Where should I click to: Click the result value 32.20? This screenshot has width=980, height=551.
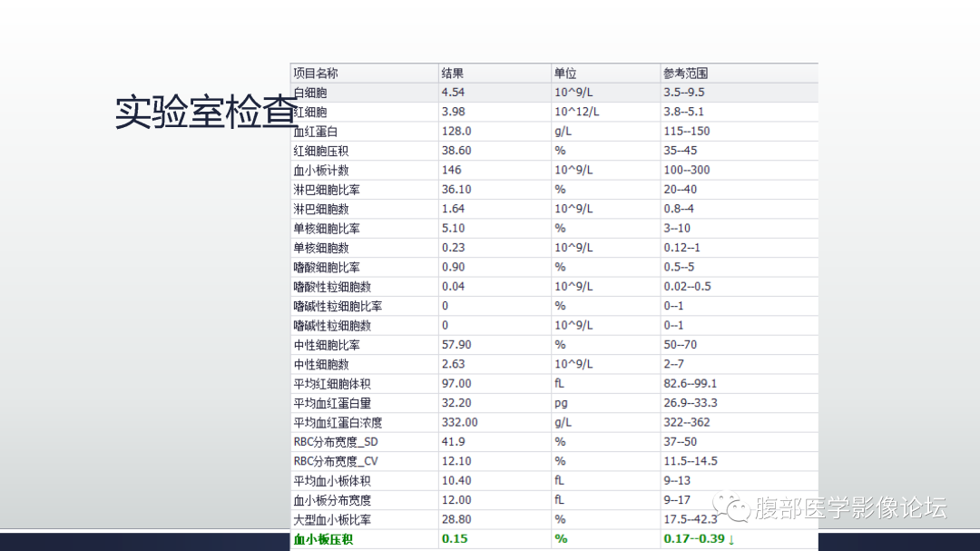(456, 403)
